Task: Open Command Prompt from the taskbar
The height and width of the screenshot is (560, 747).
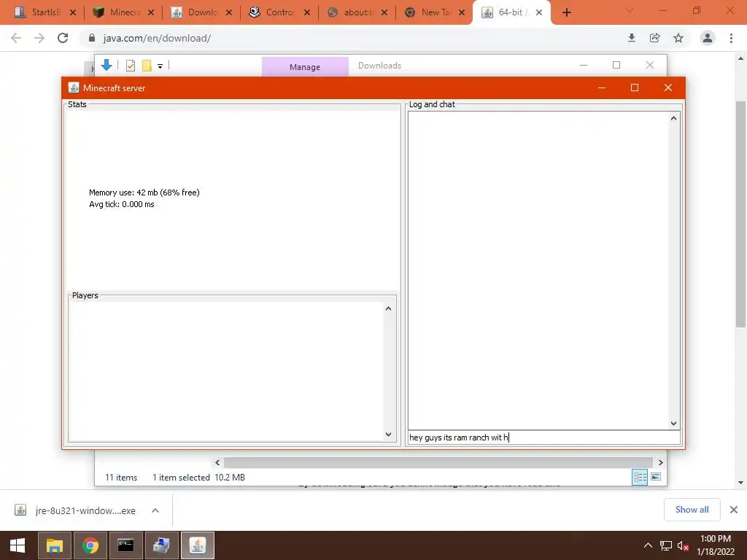Action: (125, 545)
